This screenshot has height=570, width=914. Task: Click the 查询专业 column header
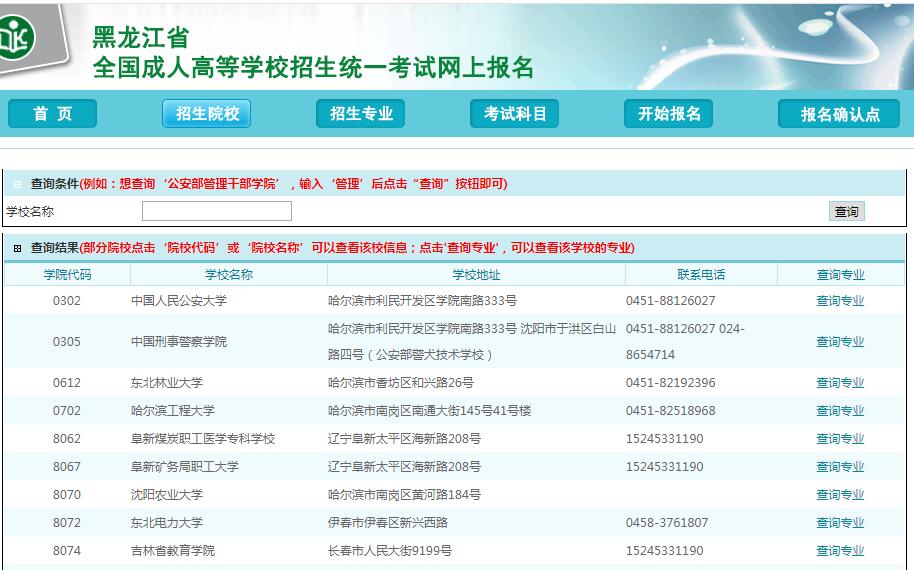841,275
